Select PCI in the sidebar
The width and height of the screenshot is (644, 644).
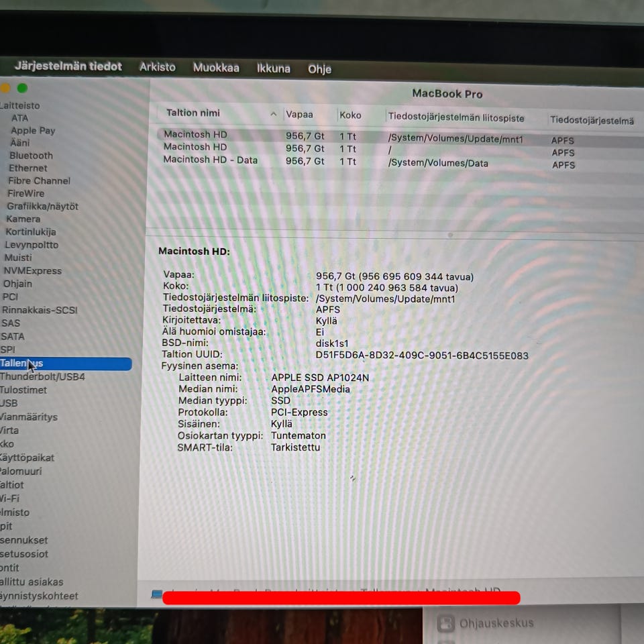[10, 297]
